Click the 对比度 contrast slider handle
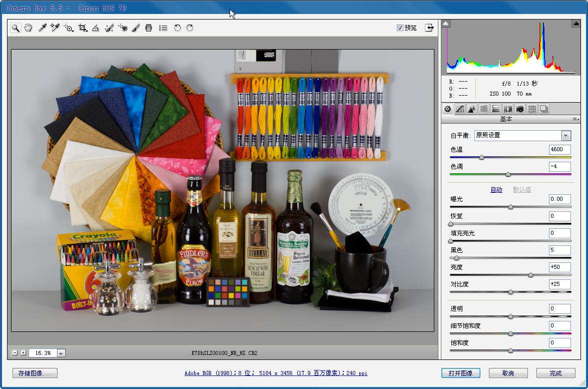This screenshot has width=588, height=389. click(510, 292)
